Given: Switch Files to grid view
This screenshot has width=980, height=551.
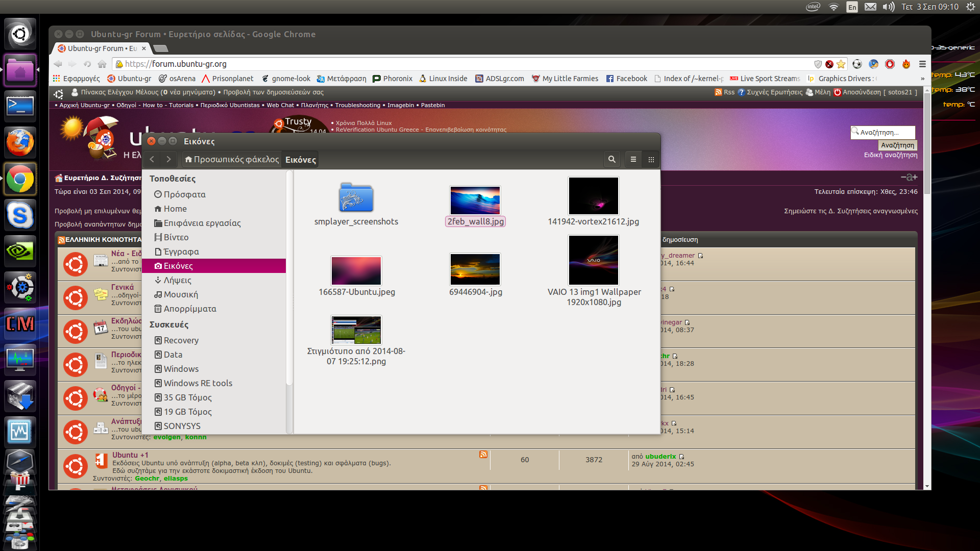Looking at the screenshot, I should point(651,160).
